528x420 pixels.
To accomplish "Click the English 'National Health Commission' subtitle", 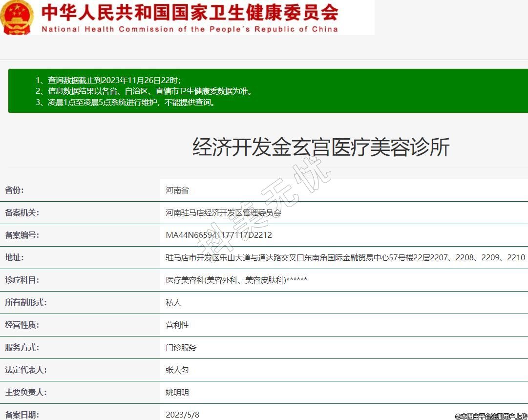I will coord(190,29).
